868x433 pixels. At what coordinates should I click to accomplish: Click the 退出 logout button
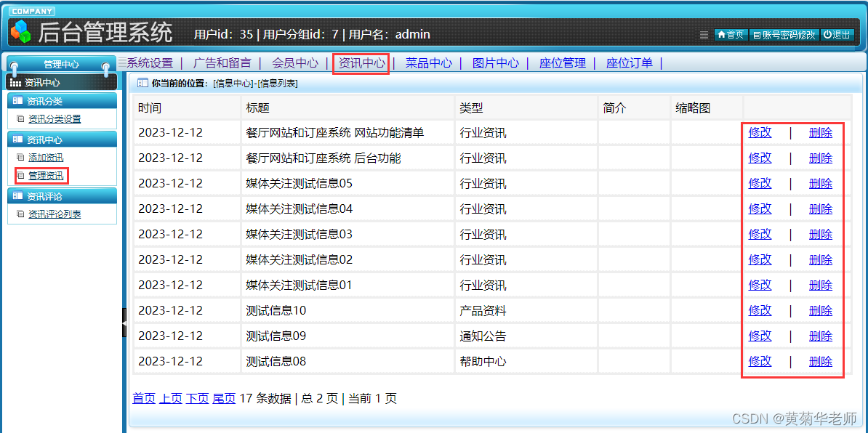[x=837, y=35]
